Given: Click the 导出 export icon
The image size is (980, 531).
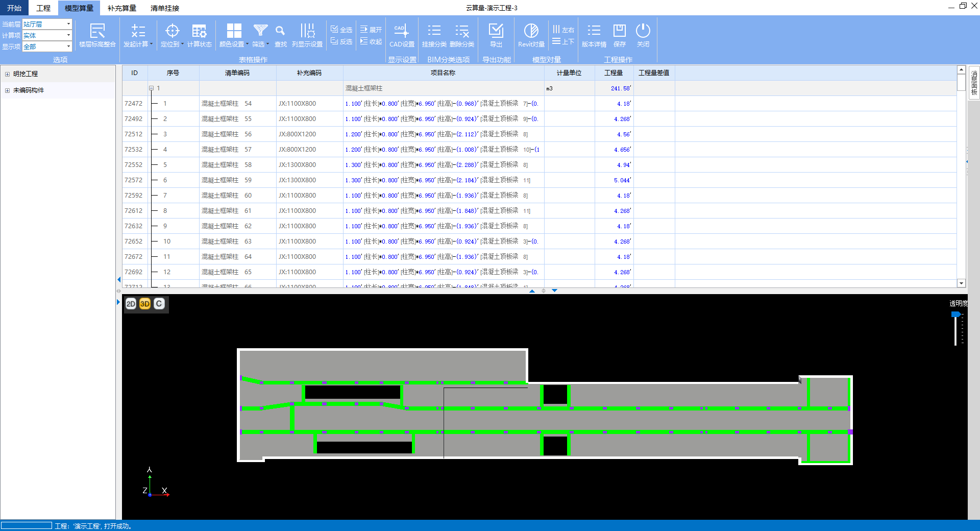Looking at the screenshot, I should click(496, 35).
